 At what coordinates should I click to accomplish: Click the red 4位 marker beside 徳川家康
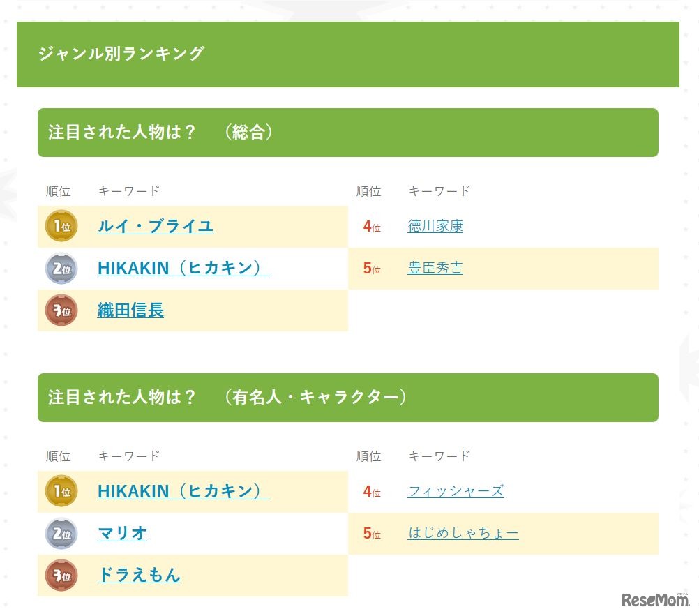pos(370,226)
